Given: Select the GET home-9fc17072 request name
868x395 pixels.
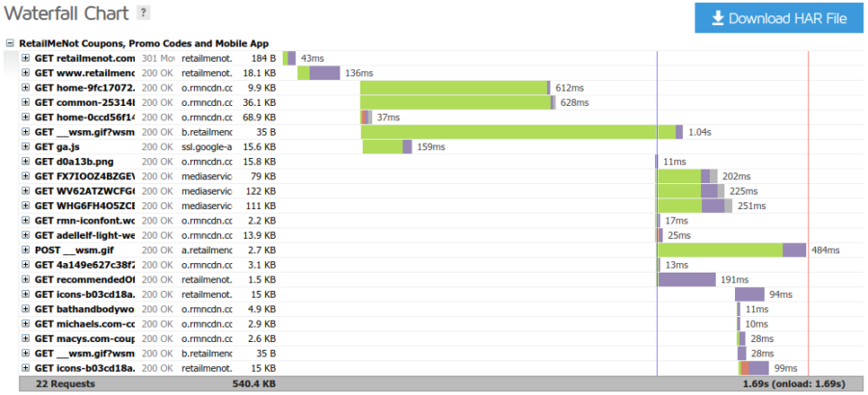Looking at the screenshot, I should [84, 88].
